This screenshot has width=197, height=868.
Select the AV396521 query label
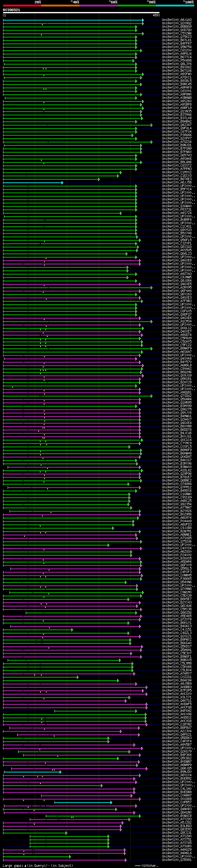pyautogui.click(x=11, y=10)
